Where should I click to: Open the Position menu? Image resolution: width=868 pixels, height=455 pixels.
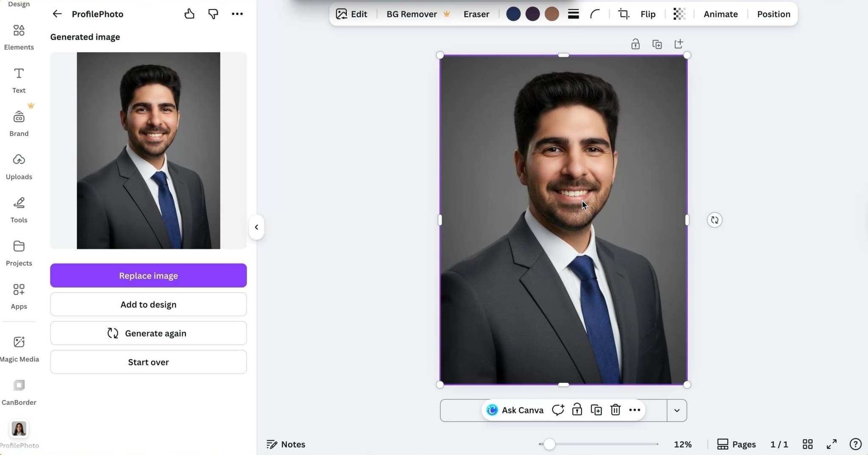click(773, 14)
